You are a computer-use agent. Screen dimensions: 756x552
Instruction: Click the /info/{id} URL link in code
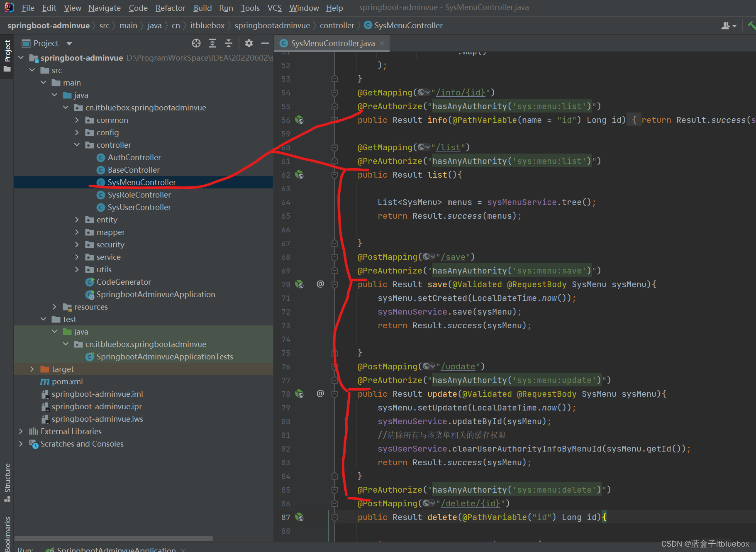tap(461, 93)
